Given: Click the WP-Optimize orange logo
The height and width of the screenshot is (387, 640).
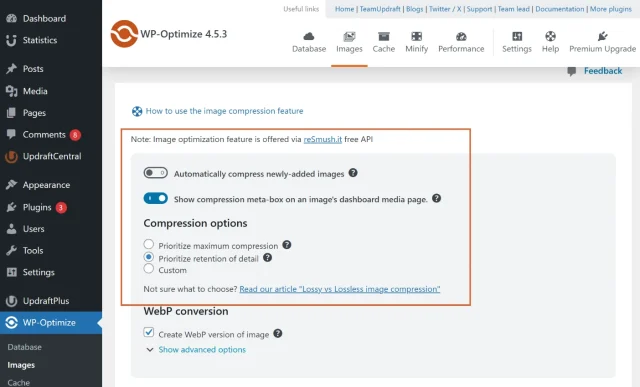Looking at the screenshot, I should coord(124,34).
